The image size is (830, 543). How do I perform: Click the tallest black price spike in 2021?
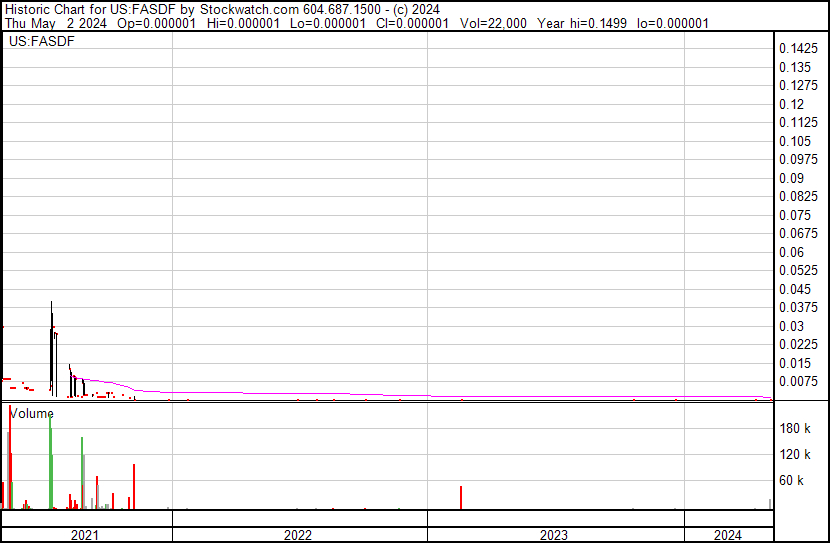[51, 348]
